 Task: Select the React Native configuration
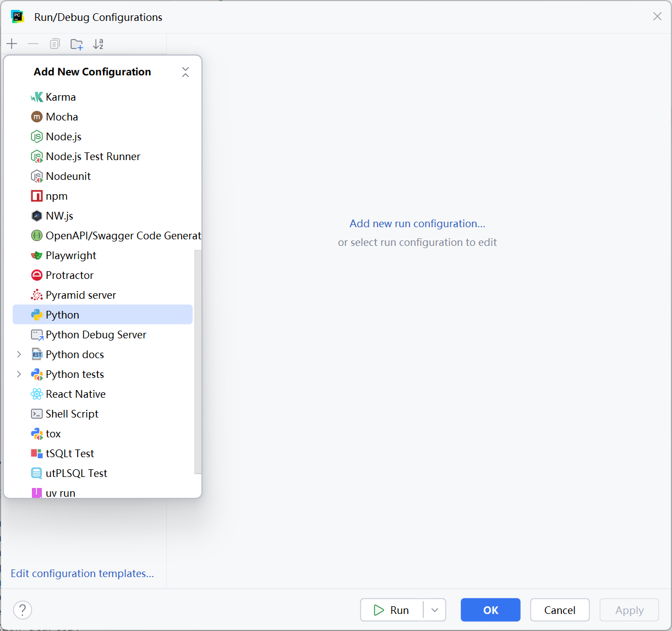(x=75, y=394)
